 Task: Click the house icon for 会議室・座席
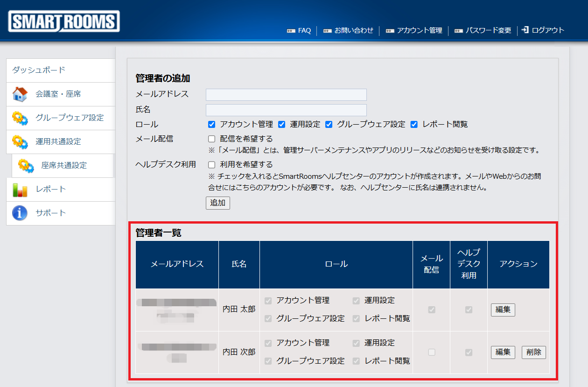click(20, 94)
